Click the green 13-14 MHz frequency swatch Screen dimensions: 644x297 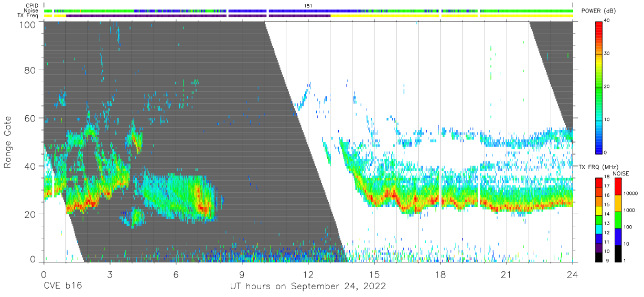click(x=599, y=219)
